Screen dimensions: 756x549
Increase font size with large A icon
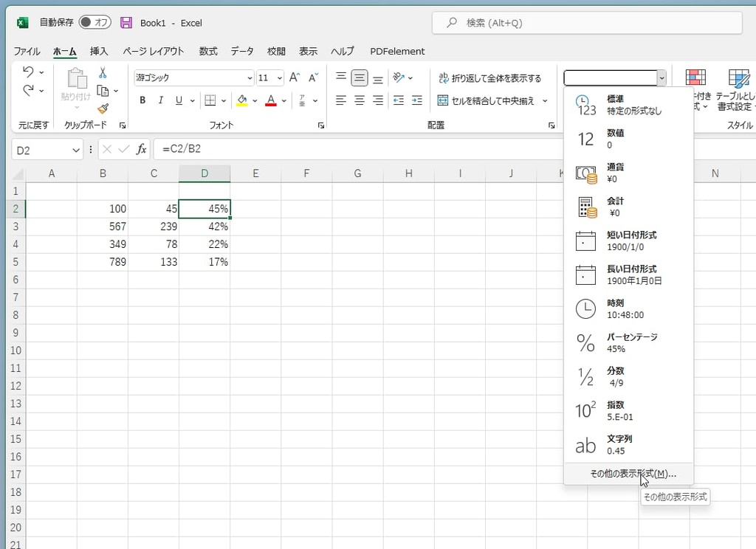click(x=295, y=77)
